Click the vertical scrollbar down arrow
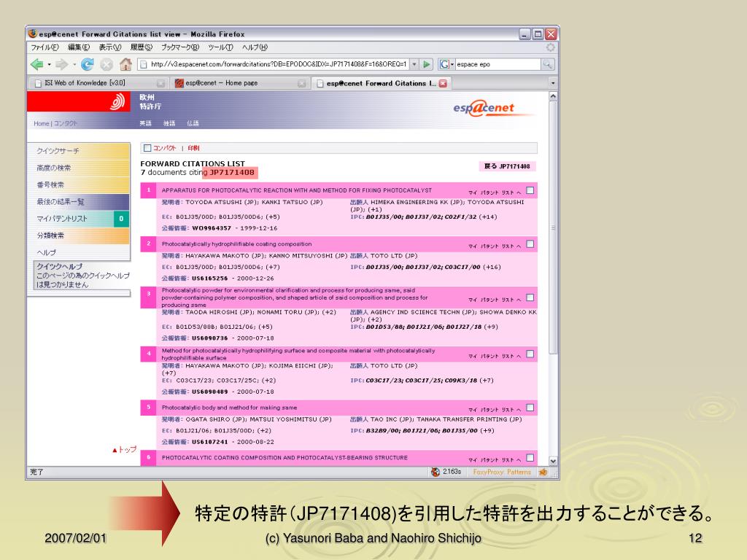The height and width of the screenshot is (560, 747). pyautogui.click(x=553, y=461)
